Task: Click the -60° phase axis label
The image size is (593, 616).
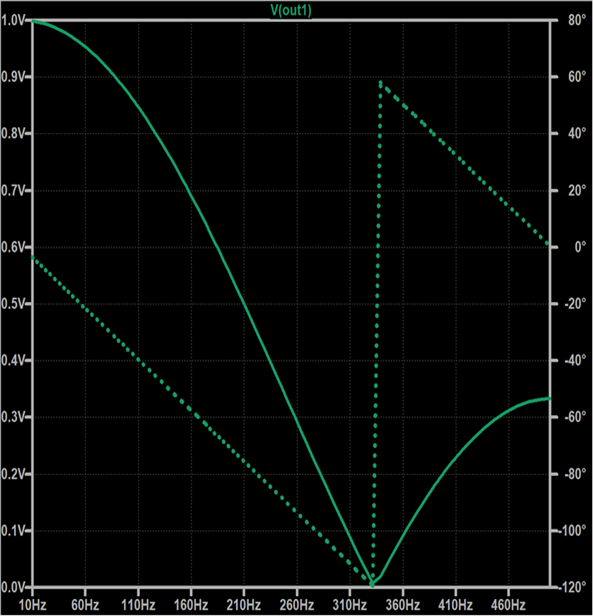Action: pos(575,417)
